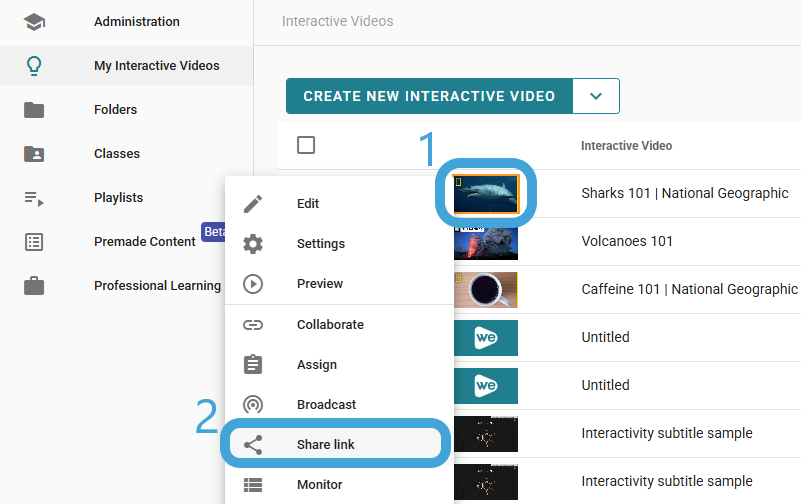
Task: Click the Playlists queue icon
Action: click(34, 198)
